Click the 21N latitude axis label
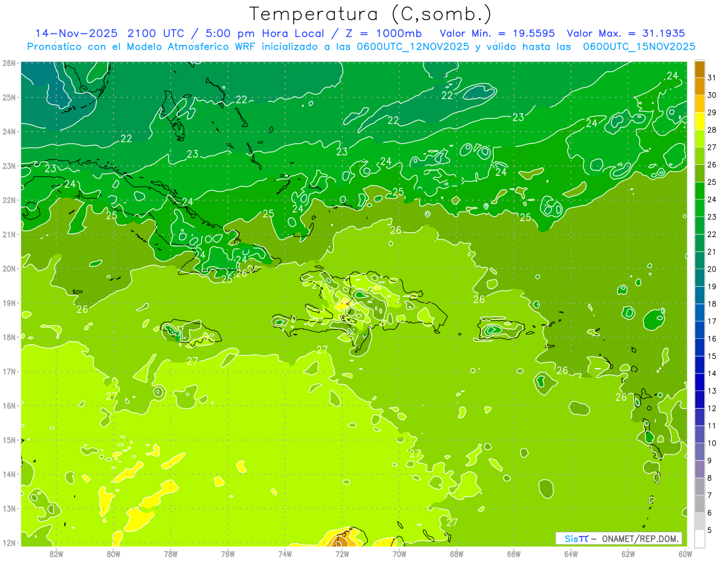 [x=9, y=234]
